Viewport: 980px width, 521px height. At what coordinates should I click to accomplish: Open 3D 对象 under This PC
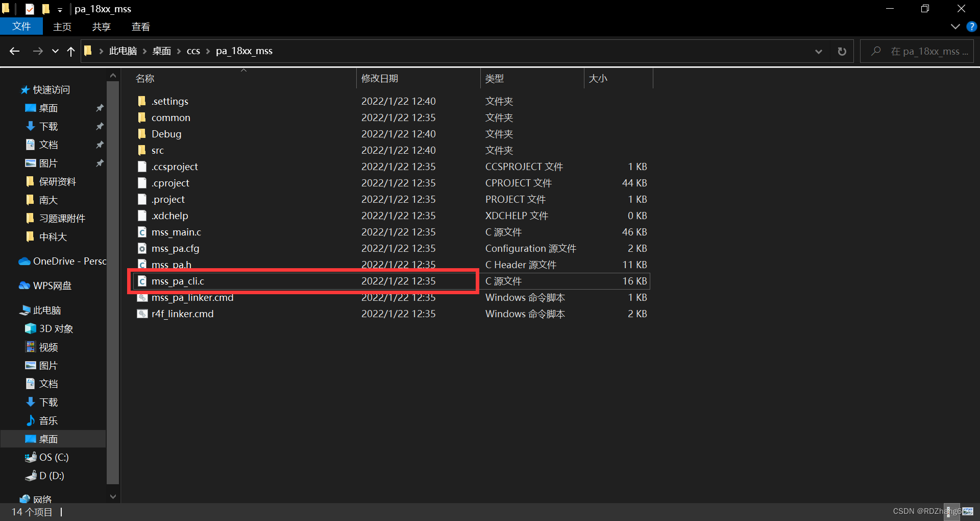click(56, 329)
